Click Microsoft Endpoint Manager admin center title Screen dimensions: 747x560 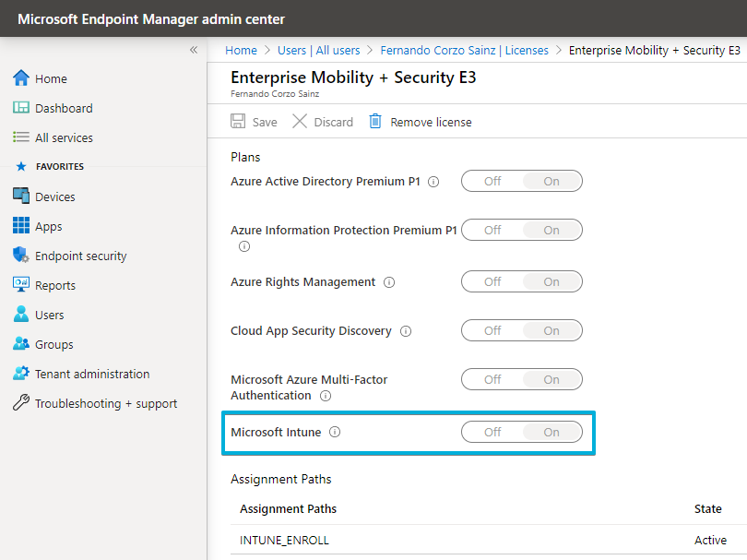(x=151, y=19)
